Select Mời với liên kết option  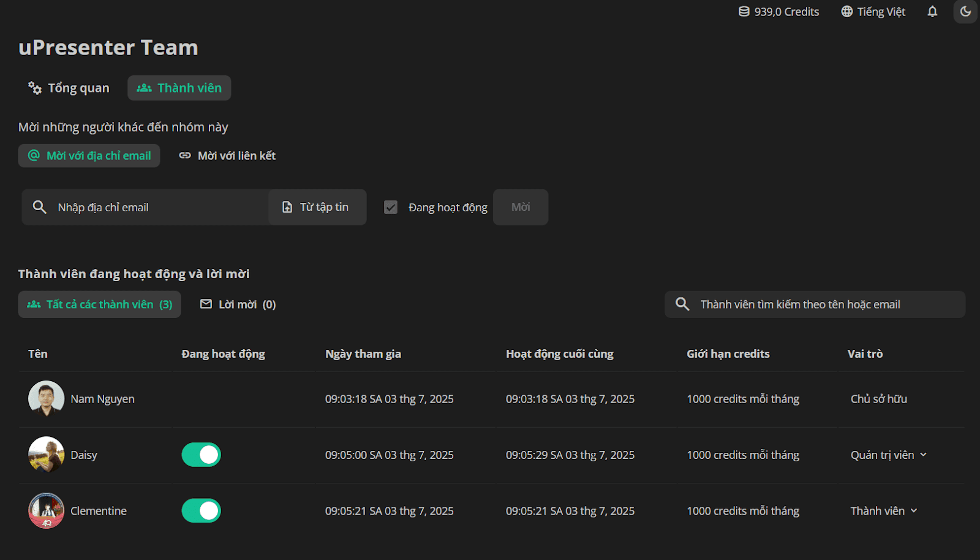coord(227,156)
